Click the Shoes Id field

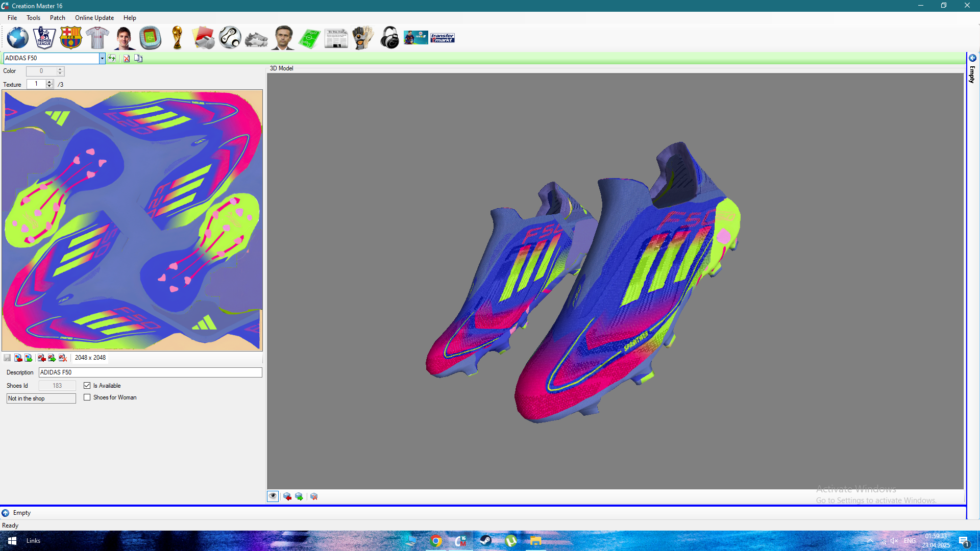click(57, 386)
